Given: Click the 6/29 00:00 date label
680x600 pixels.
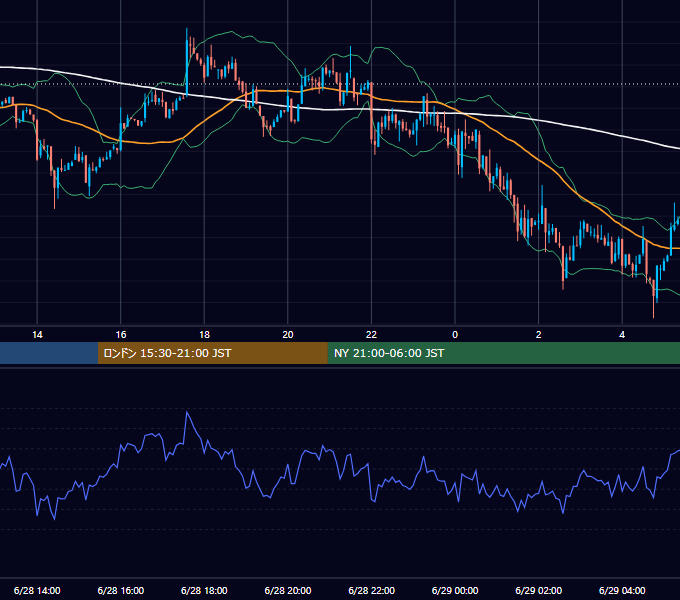Looking at the screenshot, I should click(x=455, y=590).
